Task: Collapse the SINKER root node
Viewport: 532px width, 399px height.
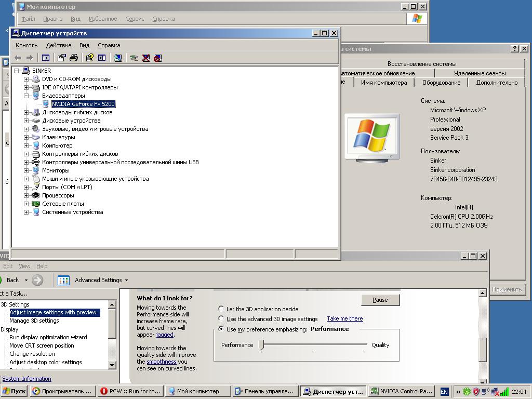Action: 16,71
